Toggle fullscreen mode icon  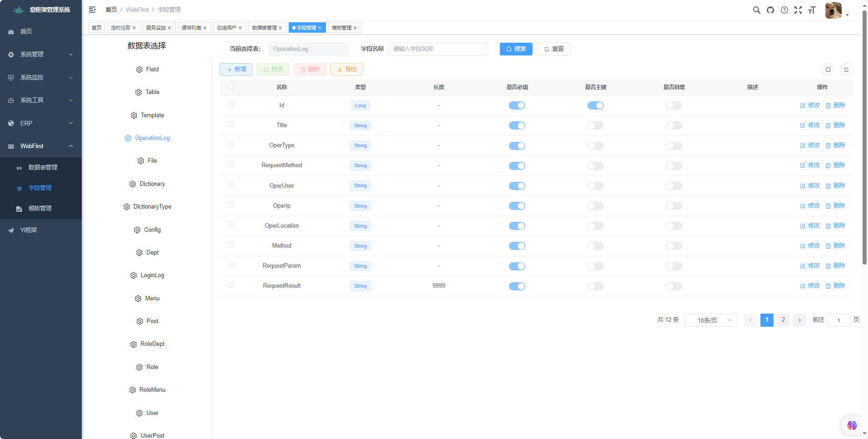click(798, 10)
